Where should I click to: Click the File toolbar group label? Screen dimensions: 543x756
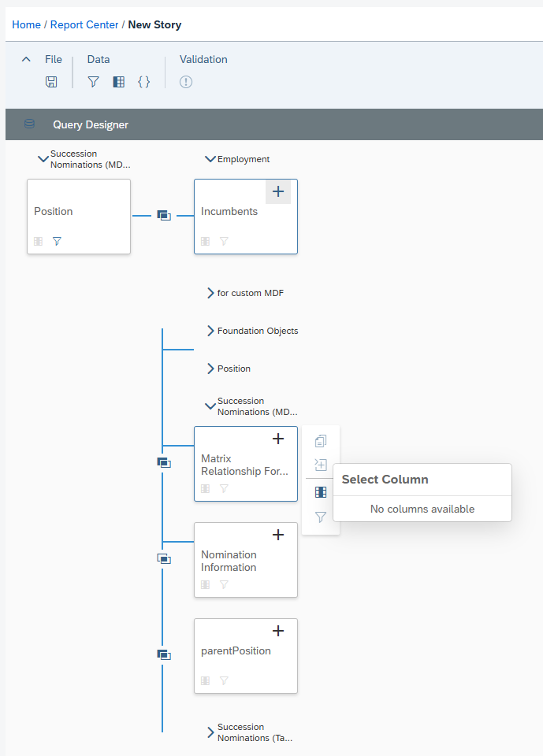coord(53,59)
